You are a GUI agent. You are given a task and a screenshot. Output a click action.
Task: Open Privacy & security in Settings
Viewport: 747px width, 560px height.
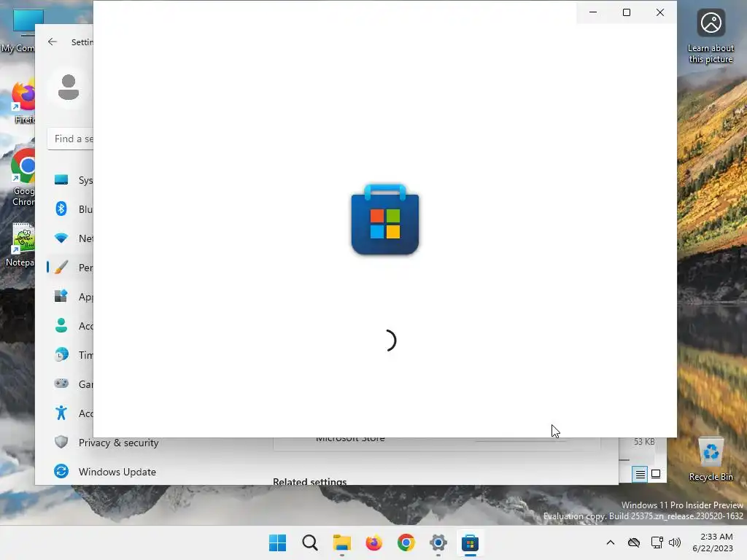click(x=107, y=443)
